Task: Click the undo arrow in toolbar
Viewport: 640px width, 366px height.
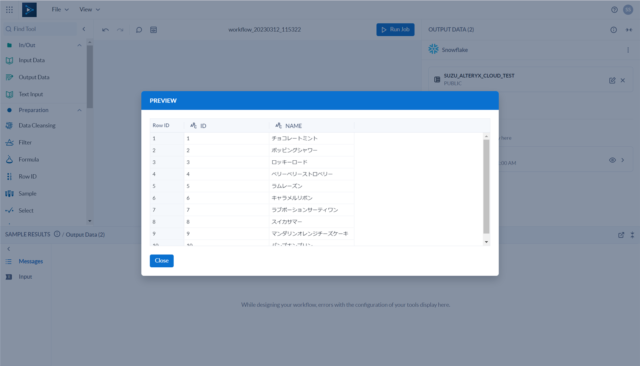Action: coord(105,30)
